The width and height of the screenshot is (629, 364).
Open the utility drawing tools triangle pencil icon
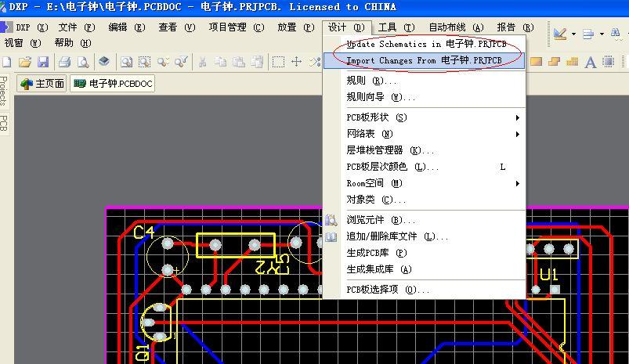point(560,34)
